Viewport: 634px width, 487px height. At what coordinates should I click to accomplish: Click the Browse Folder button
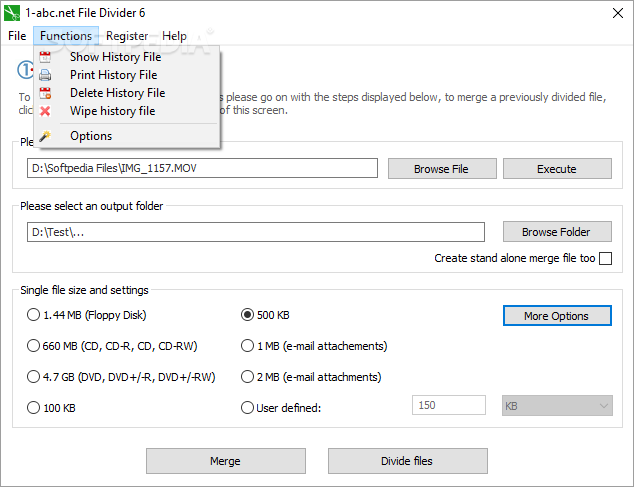click(x=557, y=232)
